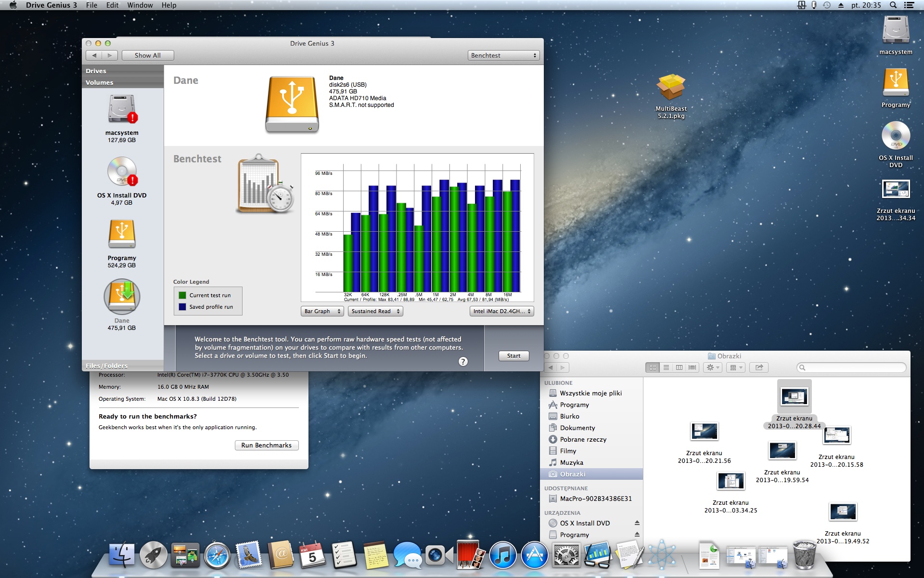Image resolution: width=924 pixels, height=578 pixels.
Task: Open the Benchtest help question mark
Action: (x=463, y=362)
